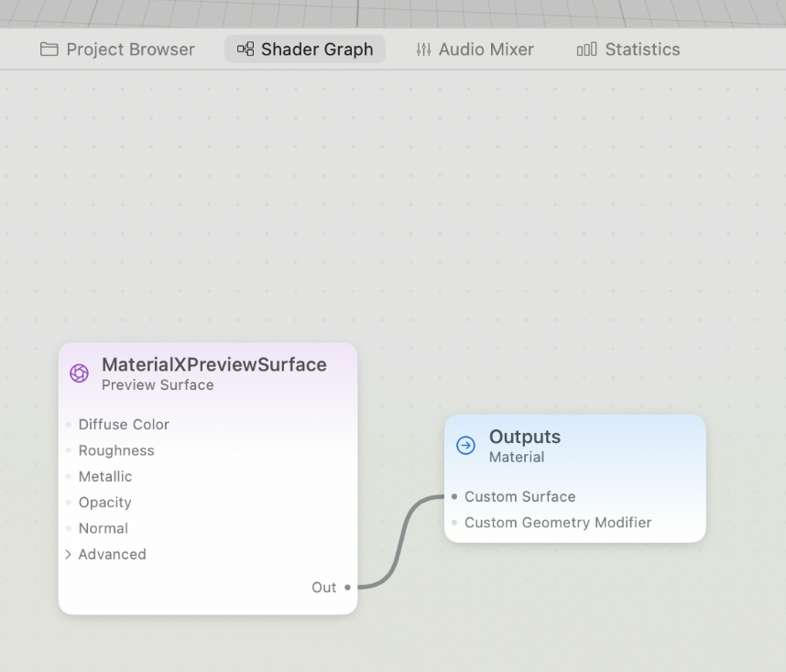This screenshot has width=786, height=672.
Task: Show the Statistics tab
Action: (628, 49)
